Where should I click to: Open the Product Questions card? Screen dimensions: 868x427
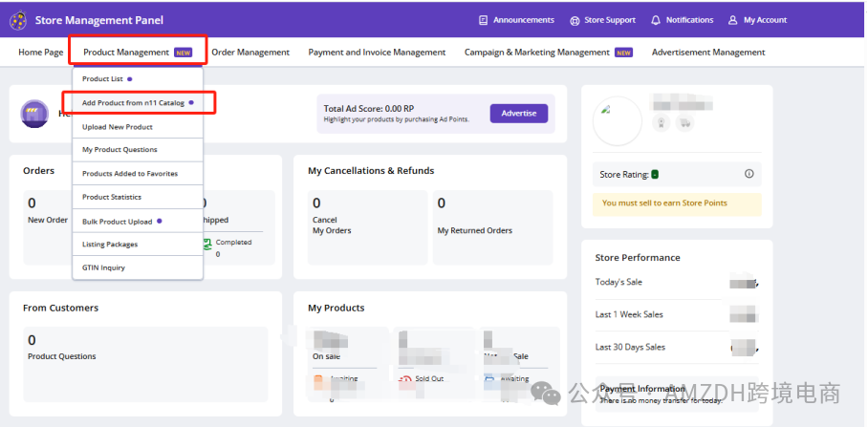coord(145,364)
